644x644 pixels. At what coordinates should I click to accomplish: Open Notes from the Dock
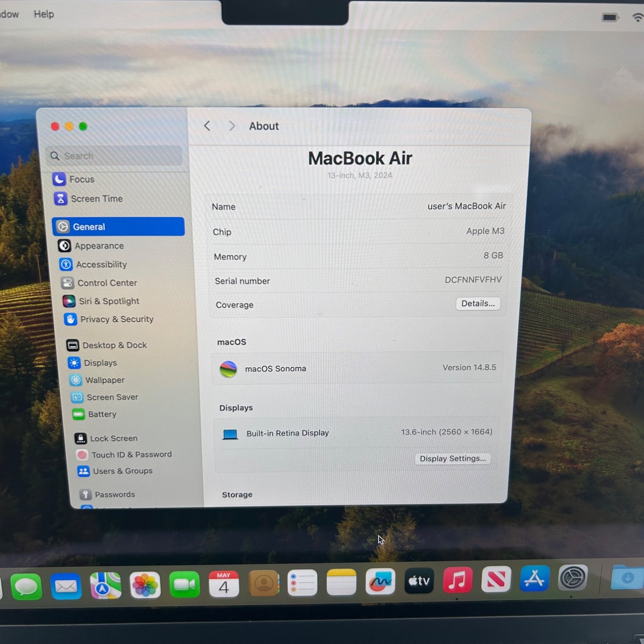click(x=341, y=582)
